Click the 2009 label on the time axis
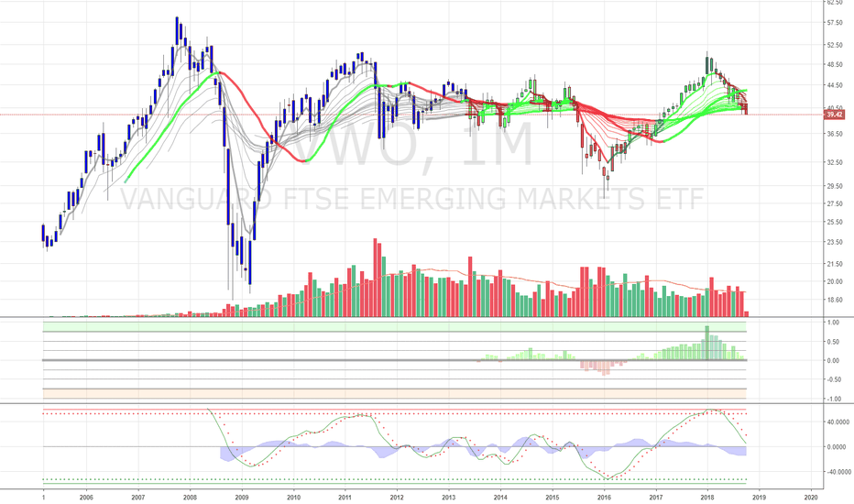The image size is (854, 504). coord(242,497)
